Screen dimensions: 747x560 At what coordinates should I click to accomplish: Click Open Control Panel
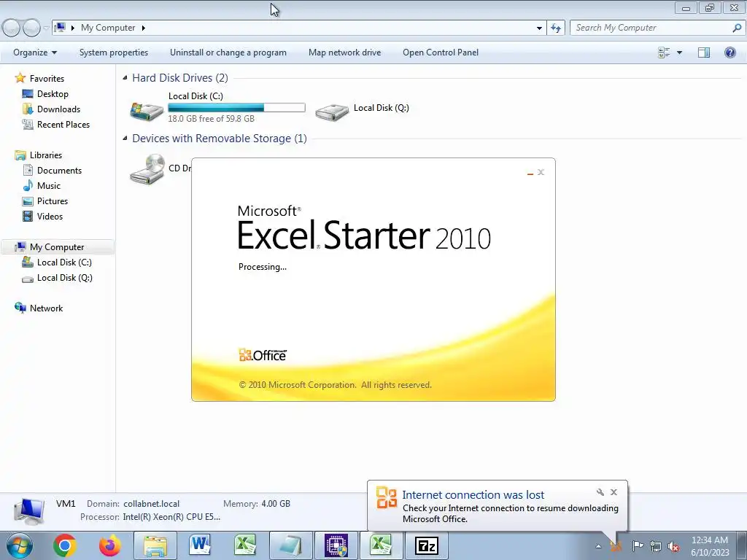point(441,52)
